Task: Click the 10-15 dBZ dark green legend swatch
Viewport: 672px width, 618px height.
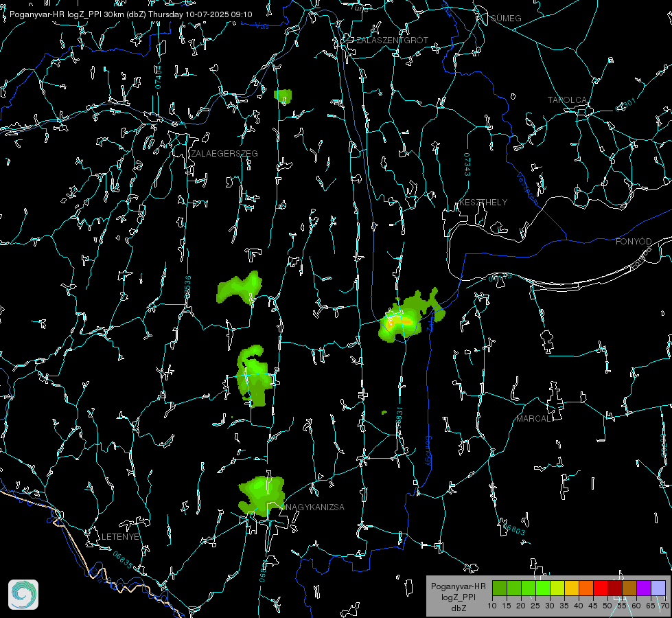Action: [x=500, y=588]
